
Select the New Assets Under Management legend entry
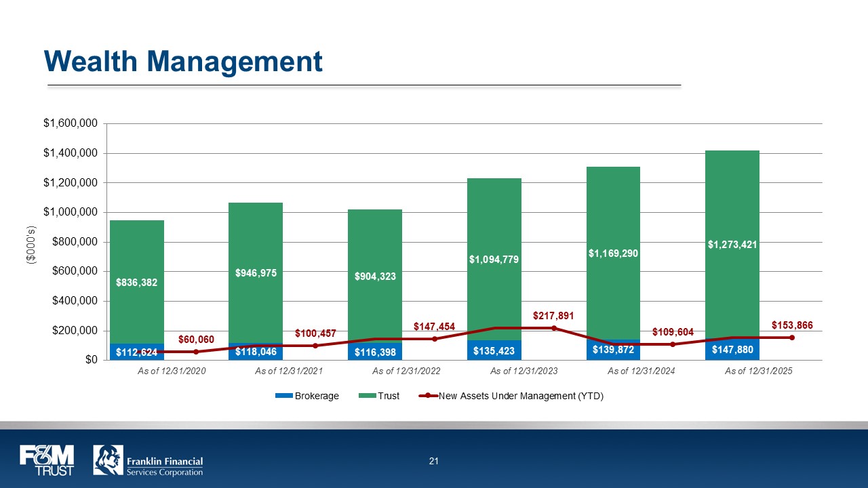pos(511,396)
